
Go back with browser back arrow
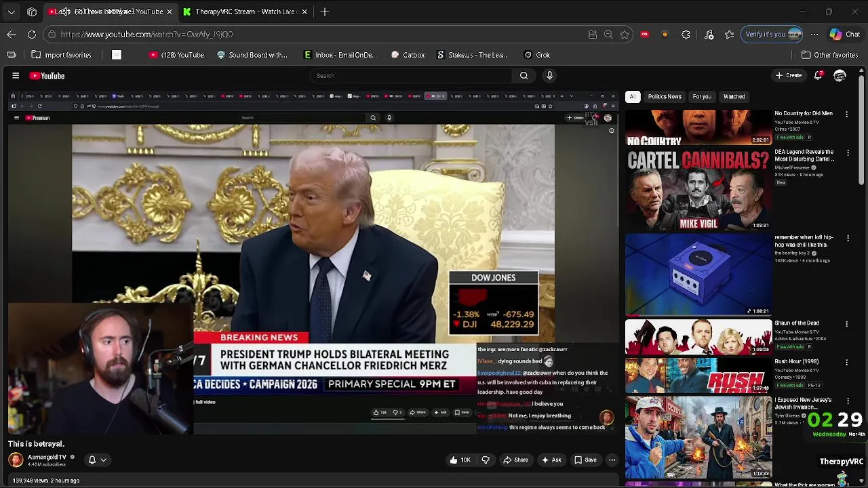(12, 34)
